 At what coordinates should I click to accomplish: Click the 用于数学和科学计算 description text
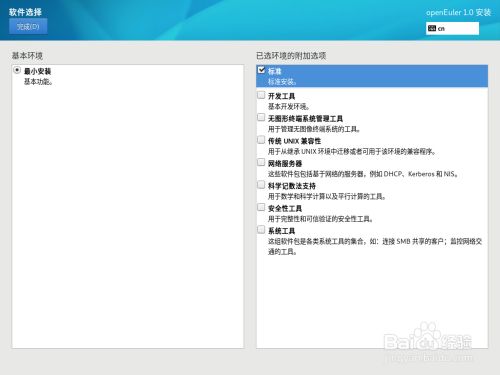(x=327, y=197)
